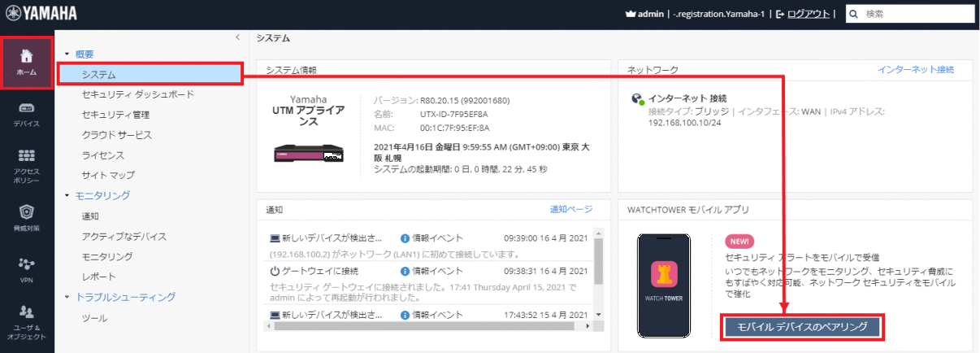Click the search magnifier icon

click(x=853, y=14)
